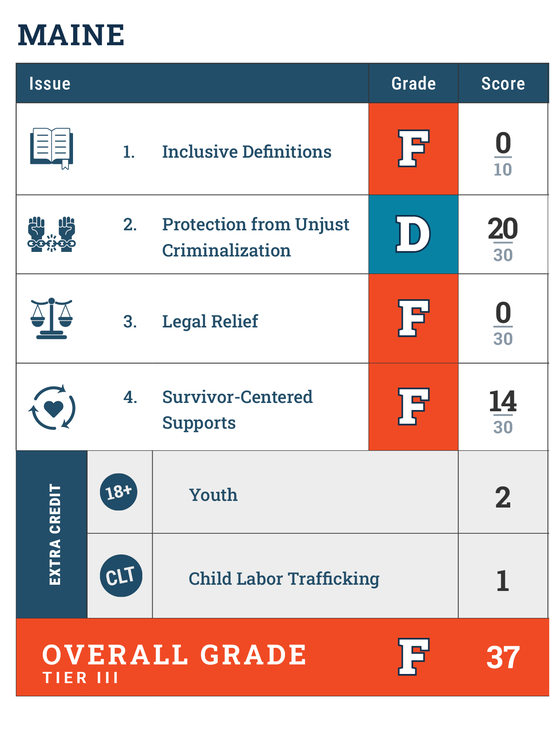Click the D grade letter badge
Image resolution: width=560 pixels, height=747 pixels.
[413, 234]
